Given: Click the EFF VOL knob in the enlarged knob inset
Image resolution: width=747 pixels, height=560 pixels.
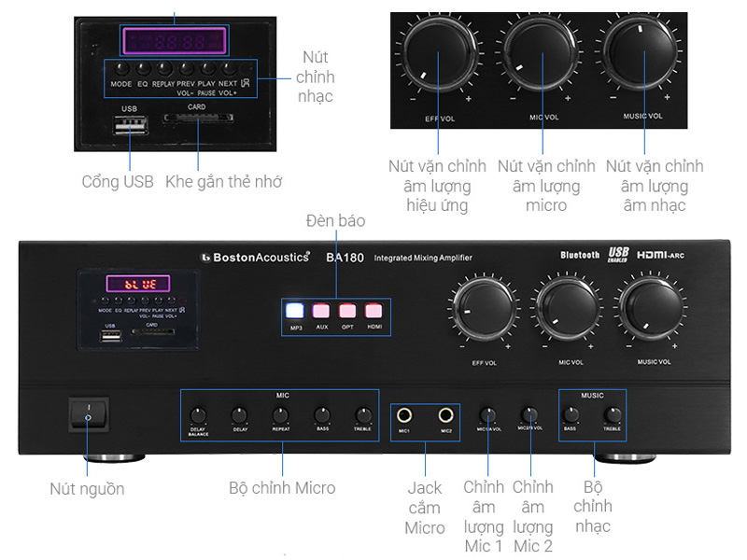Looking at the screenshot, I should click(439, 53).
